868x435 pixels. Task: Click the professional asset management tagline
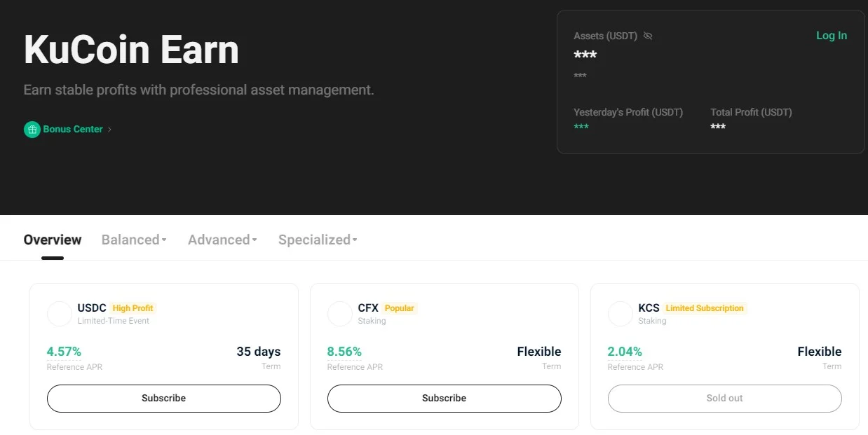198,90
